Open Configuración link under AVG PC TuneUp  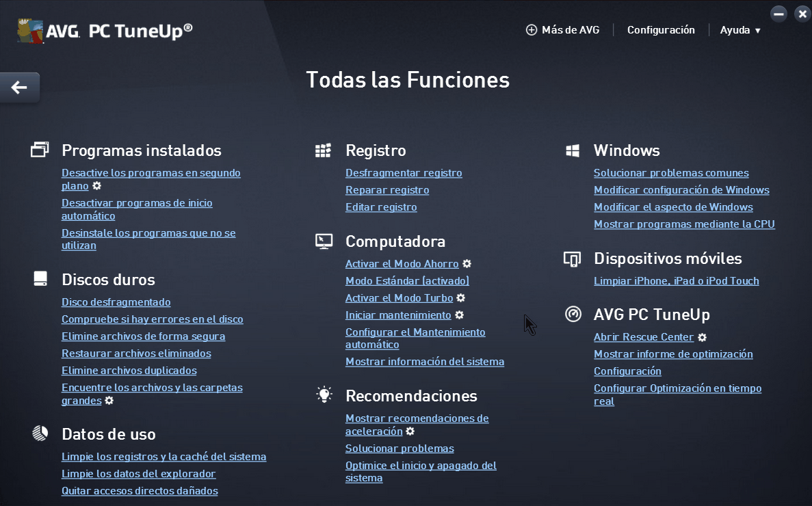[628, 371]
